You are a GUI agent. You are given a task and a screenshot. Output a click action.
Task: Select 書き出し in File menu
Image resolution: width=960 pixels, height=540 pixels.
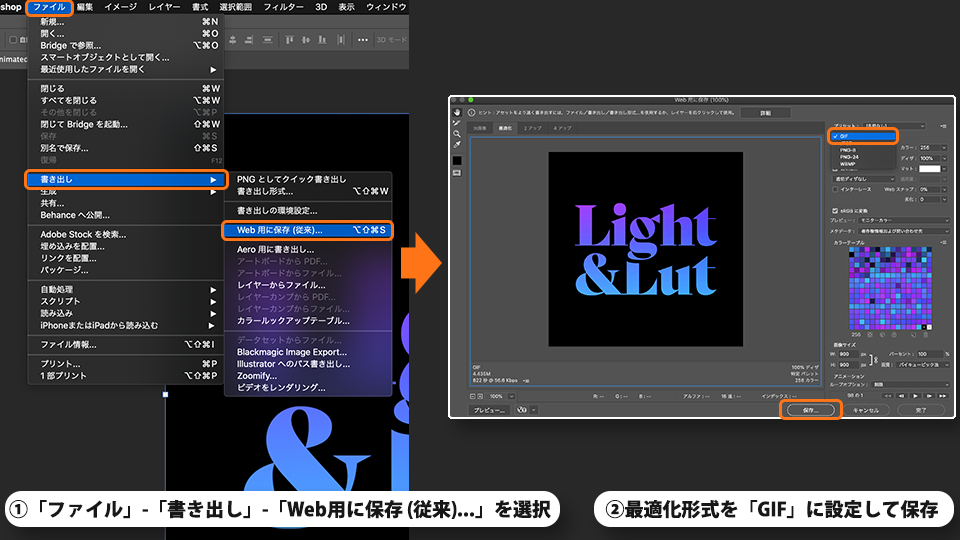tap(126, 179)
